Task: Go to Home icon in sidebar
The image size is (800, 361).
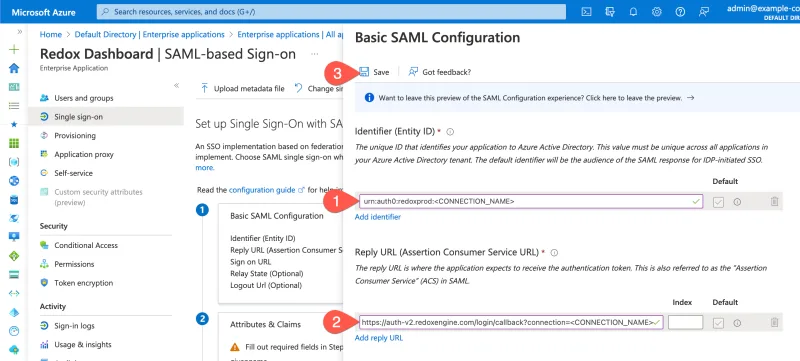Action: tap(14, 68)
